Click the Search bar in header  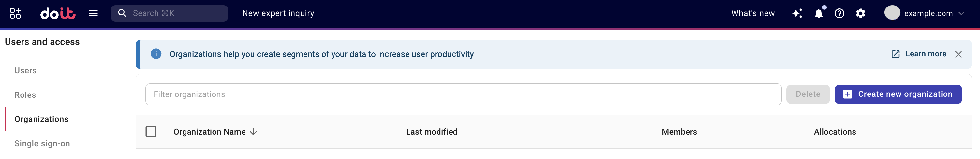point(169,13)
